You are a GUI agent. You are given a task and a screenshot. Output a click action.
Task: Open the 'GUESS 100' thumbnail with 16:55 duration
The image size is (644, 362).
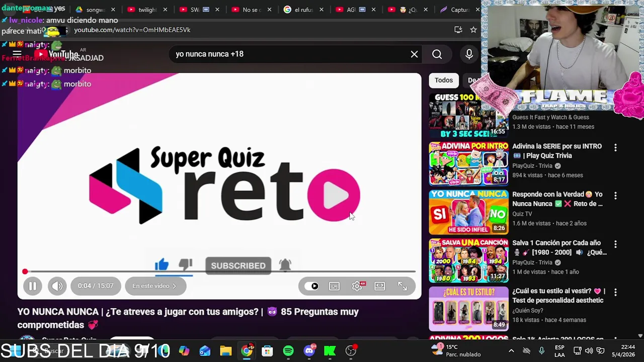click(x=468, y=115)
